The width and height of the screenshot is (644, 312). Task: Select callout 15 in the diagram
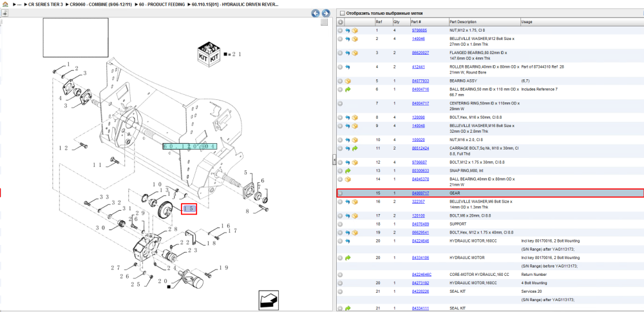(189, 209)
